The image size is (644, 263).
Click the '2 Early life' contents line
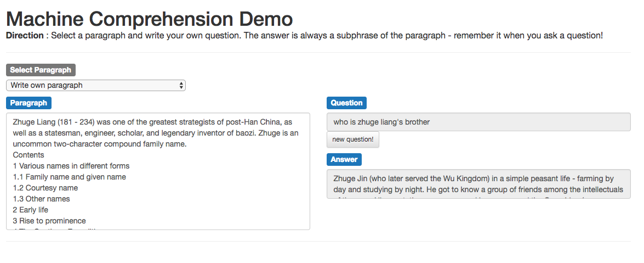point(30,210)
